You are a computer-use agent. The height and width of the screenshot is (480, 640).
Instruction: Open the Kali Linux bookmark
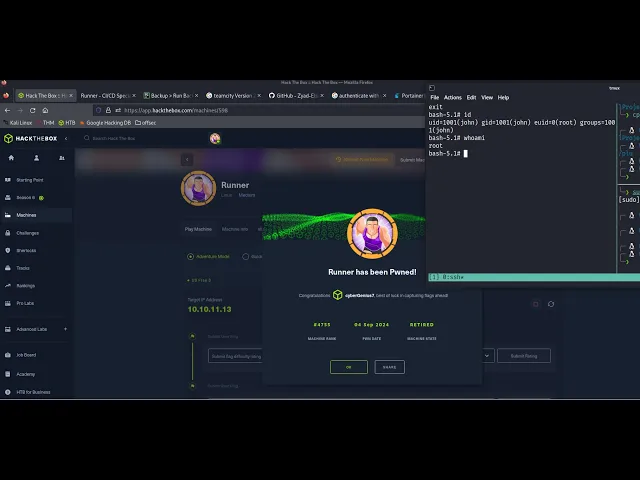tap(18, 122)
